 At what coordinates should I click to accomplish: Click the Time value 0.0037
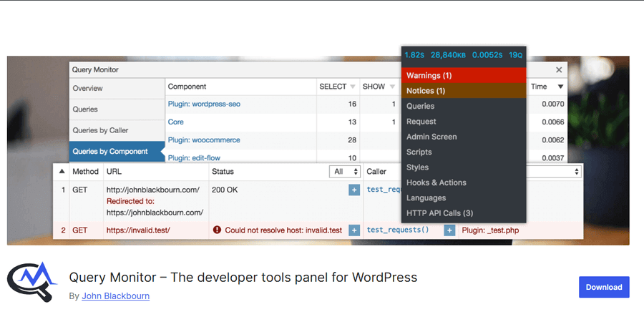(553, 157)
